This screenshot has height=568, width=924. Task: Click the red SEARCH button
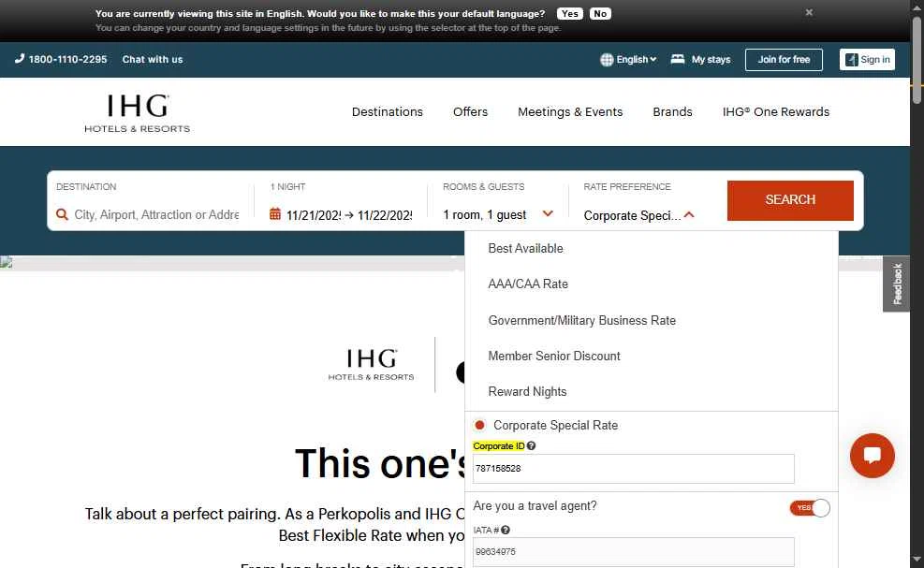click(x=790, y=200)
